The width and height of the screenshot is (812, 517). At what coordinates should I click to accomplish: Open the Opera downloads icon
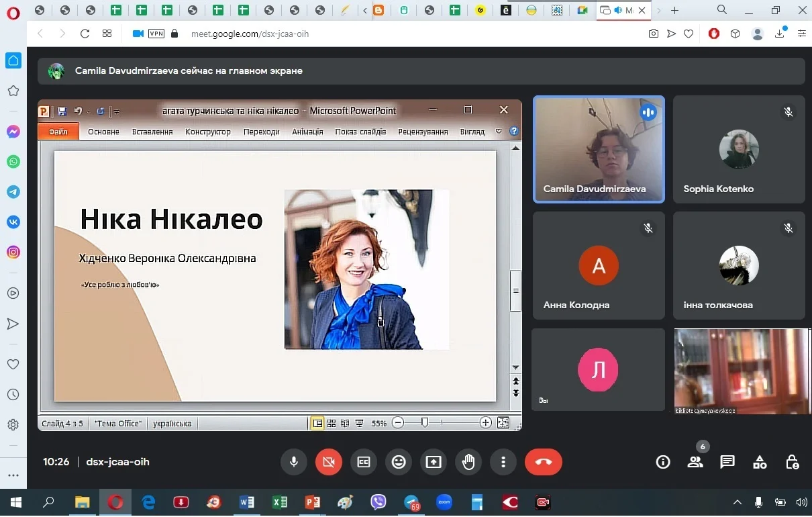780,34
